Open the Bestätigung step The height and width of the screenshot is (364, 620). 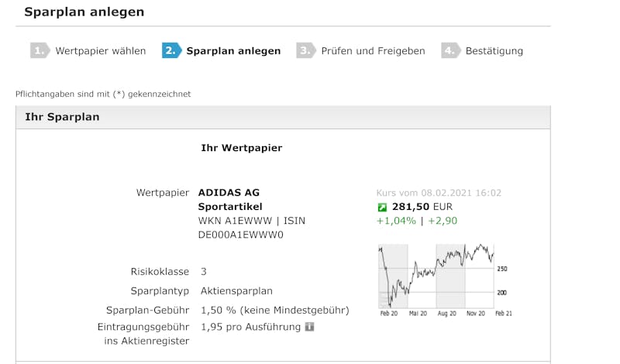[494, 51]
